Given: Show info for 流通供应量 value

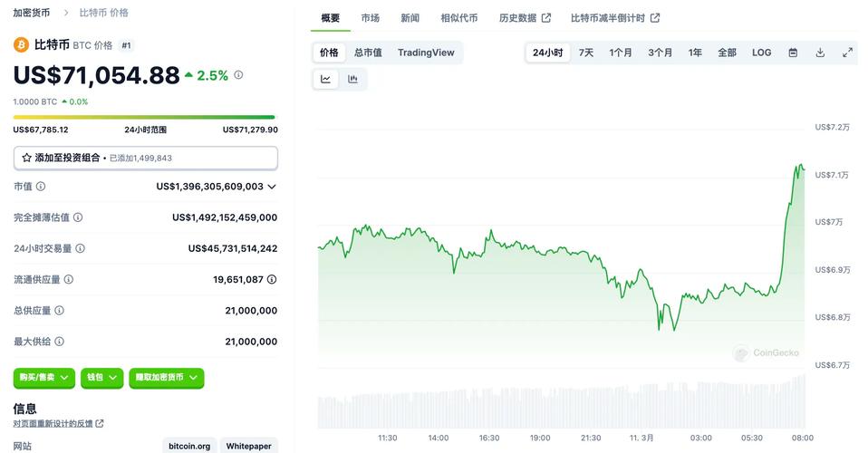Looking at the screenshot, I should pos(272,280).
